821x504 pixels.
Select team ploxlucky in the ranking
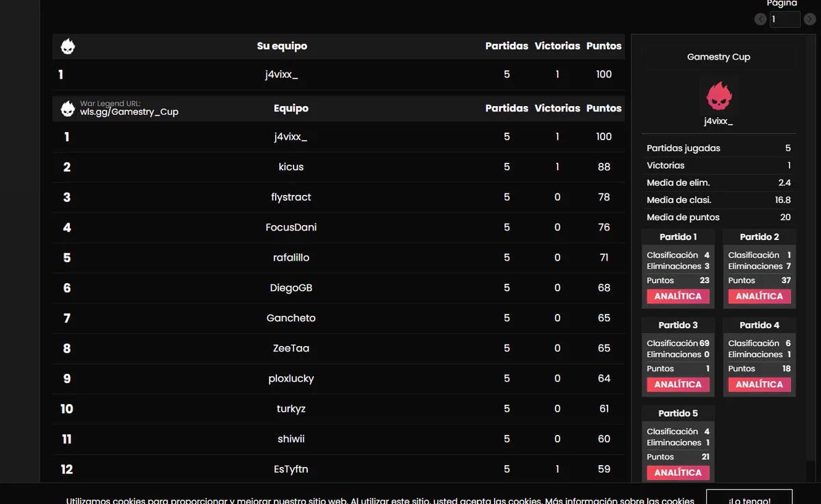[x=291, y=378]
